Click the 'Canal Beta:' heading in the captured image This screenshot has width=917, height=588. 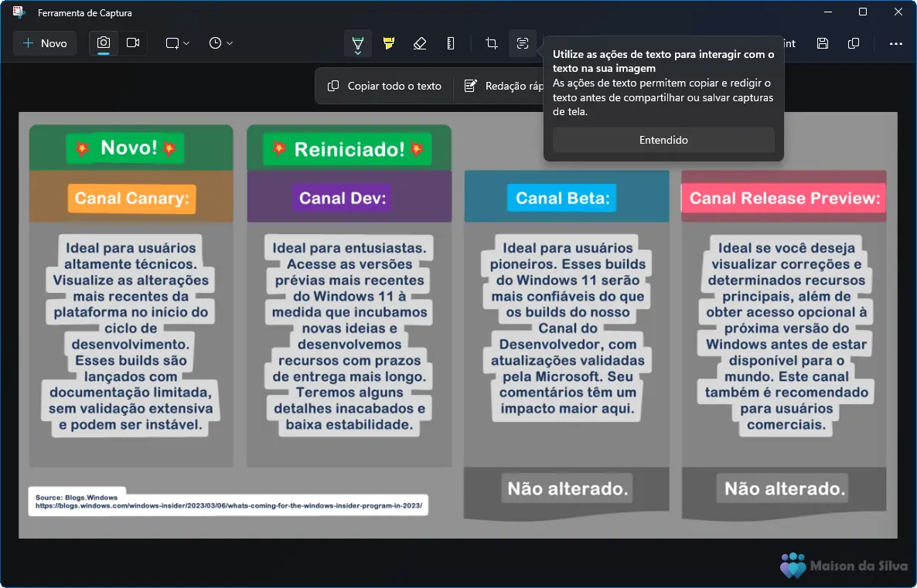tap(562, 199)
